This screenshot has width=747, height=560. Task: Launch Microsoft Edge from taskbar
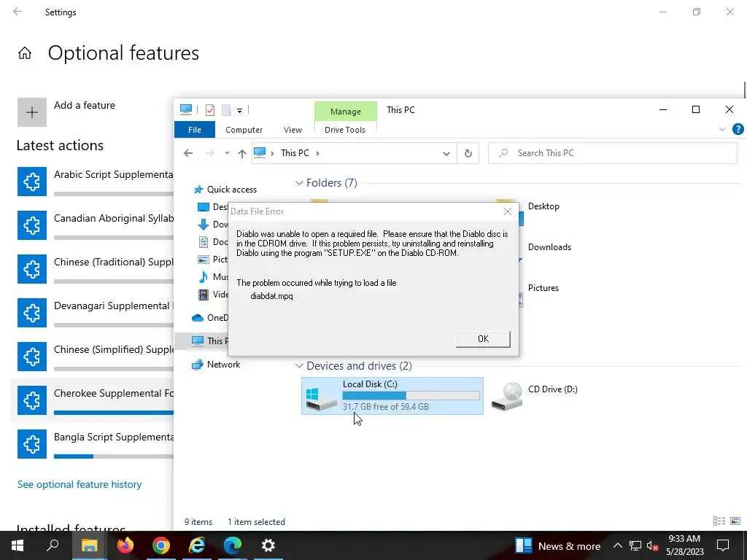(x=233, y=545)
